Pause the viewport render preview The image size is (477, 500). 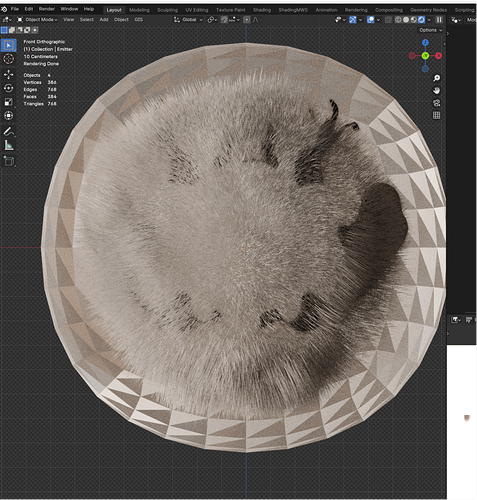[439, 20]
